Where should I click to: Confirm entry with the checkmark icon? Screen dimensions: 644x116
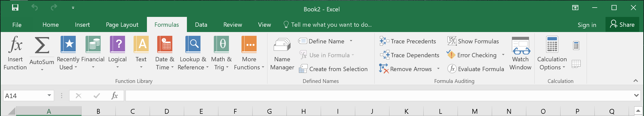point(97,96)
